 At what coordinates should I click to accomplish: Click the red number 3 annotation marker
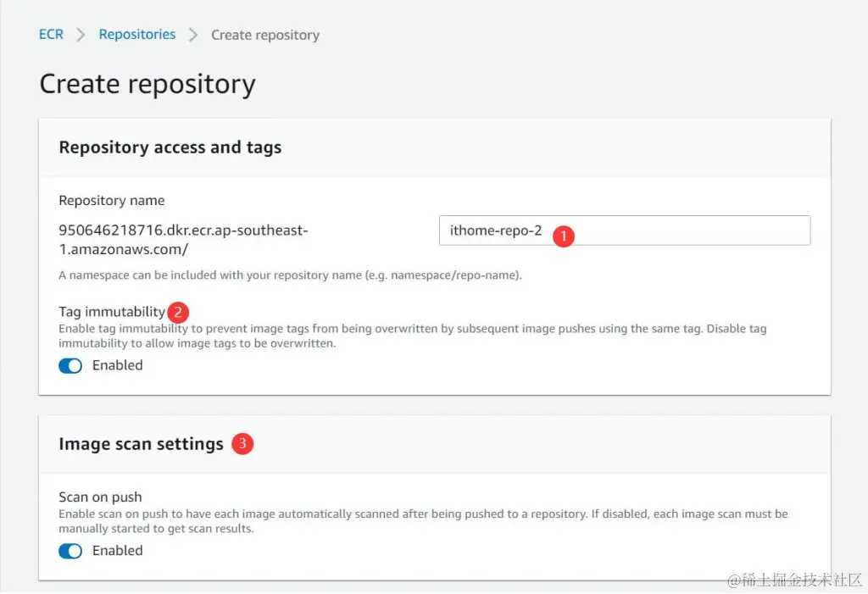242,443
